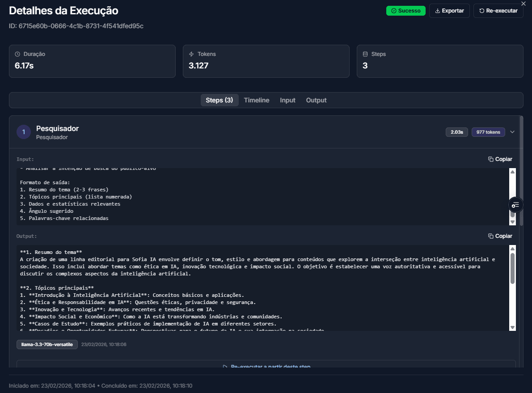Collapse the Pesquisador step with chevron
Screen dimensions: 532x393
coord(512,132)
